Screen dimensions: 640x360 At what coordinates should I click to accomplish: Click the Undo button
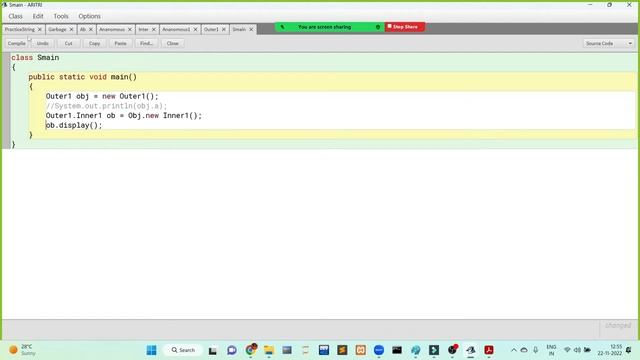pos(42,43)
